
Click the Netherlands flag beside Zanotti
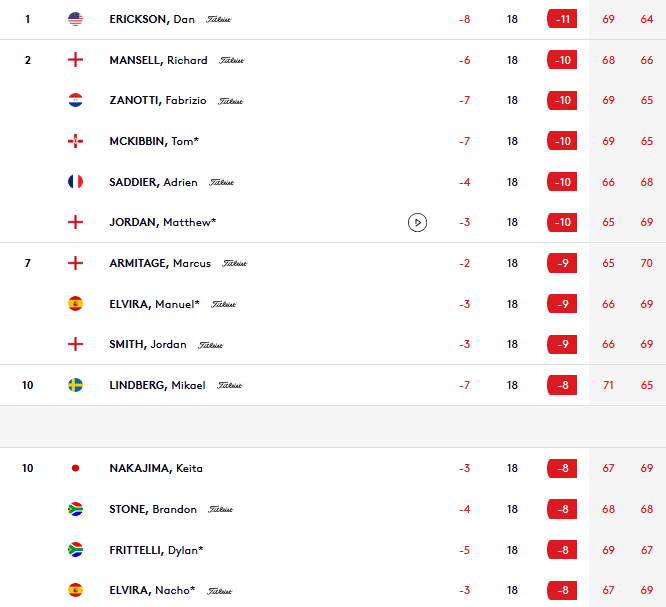(x=75, y=100)
